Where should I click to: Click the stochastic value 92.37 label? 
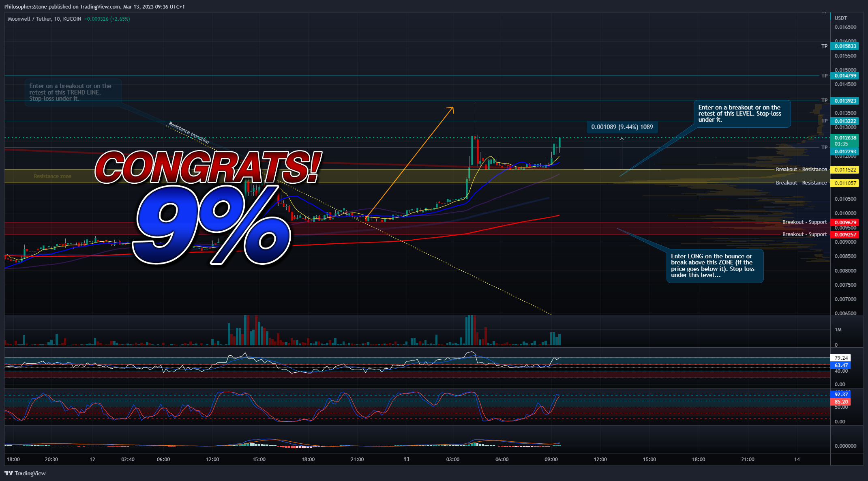coord(841,395)
